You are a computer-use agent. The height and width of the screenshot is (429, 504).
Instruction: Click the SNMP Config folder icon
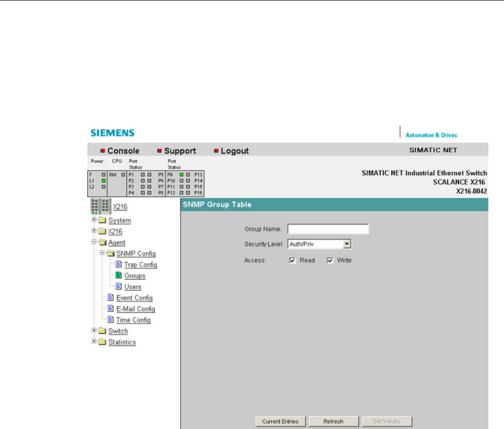point(111,253)
